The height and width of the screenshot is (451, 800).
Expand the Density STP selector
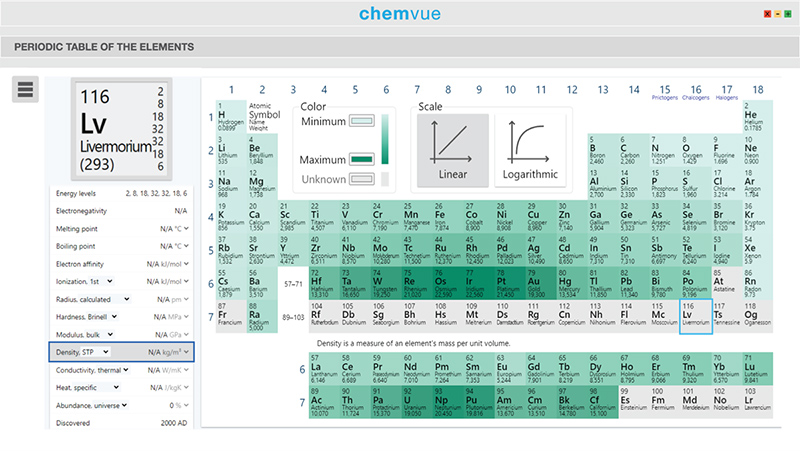coord(106,352)
